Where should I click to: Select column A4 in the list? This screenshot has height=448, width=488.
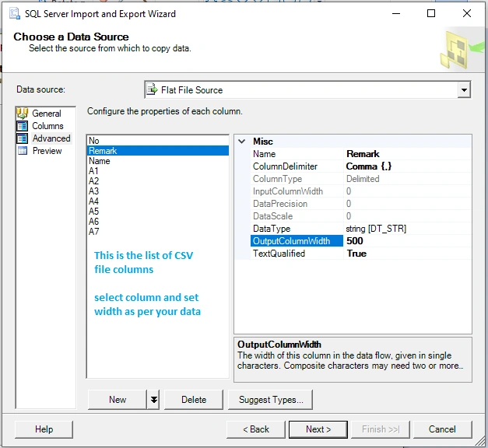coord(157,201)
